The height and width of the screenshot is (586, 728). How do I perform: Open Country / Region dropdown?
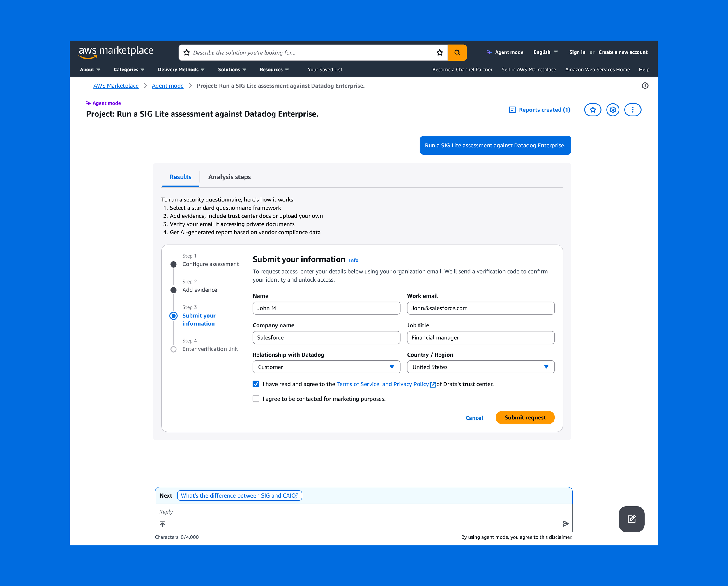tap(480, 367)
